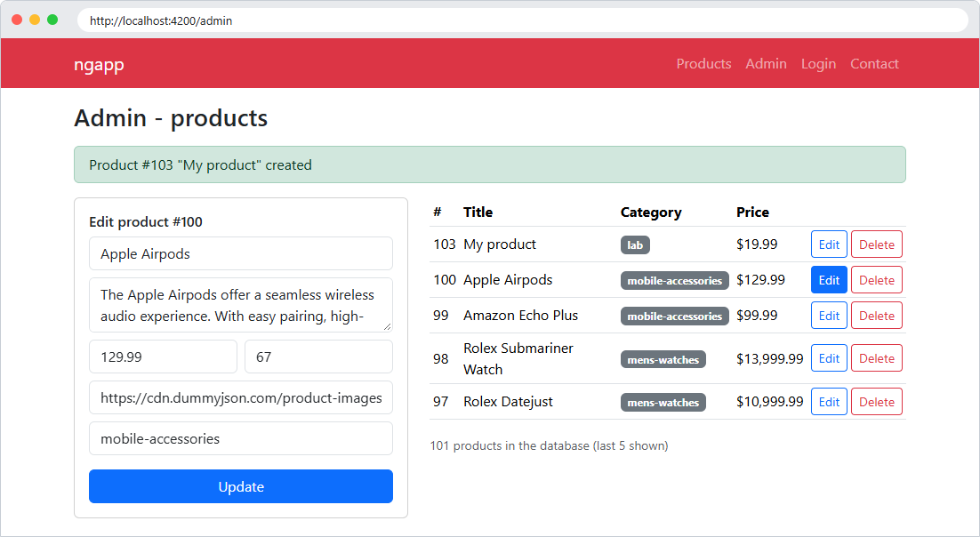The height and width of the screenshot is (537, 980).
Task: Click the Category column header
Action: [651, 212]
